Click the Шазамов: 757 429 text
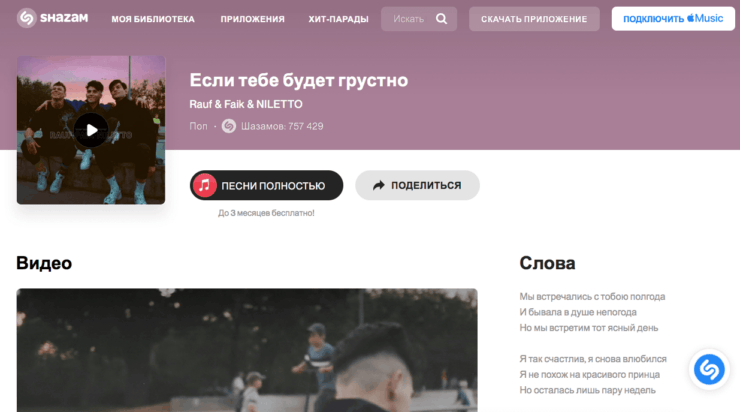The image size is (740, 412). 282,126
